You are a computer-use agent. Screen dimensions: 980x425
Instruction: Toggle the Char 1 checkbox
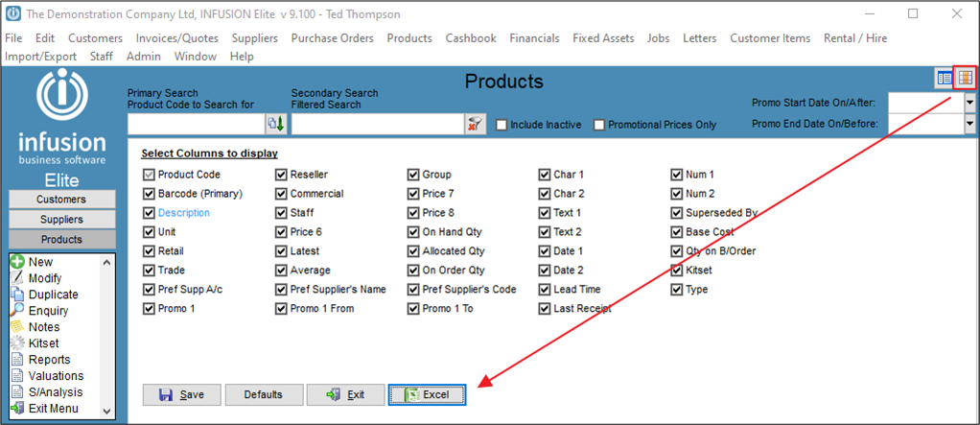pos(545,175)
